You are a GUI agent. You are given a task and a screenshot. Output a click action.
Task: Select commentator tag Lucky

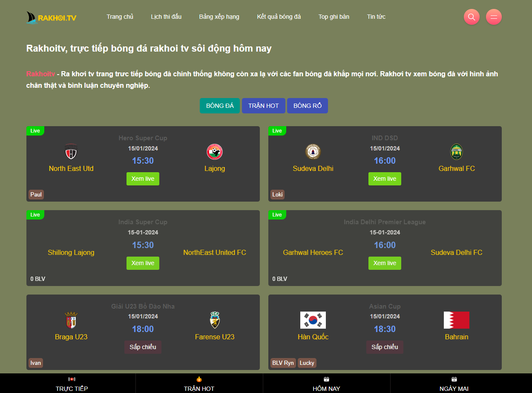[307, 363]
